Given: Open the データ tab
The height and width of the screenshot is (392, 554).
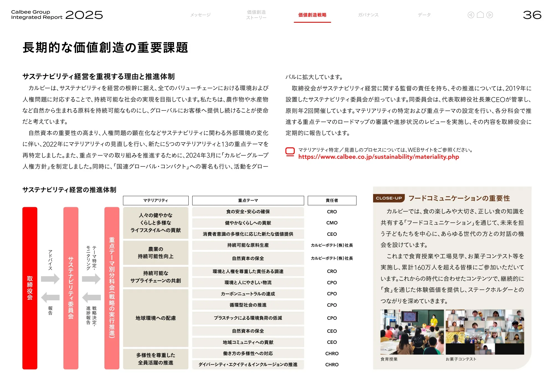Looking at the screenshot, I should 424,15.
